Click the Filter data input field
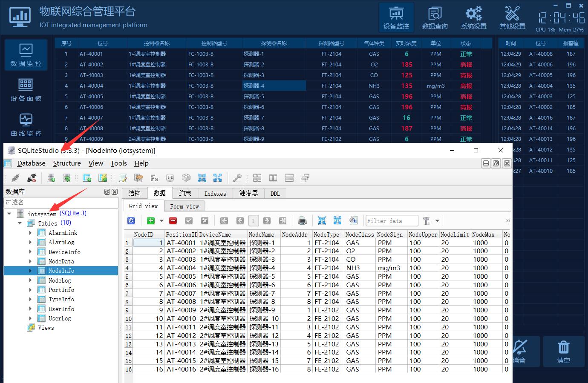Image resolution: width=588 pixels, height=383 pixels. click(392, 221)
